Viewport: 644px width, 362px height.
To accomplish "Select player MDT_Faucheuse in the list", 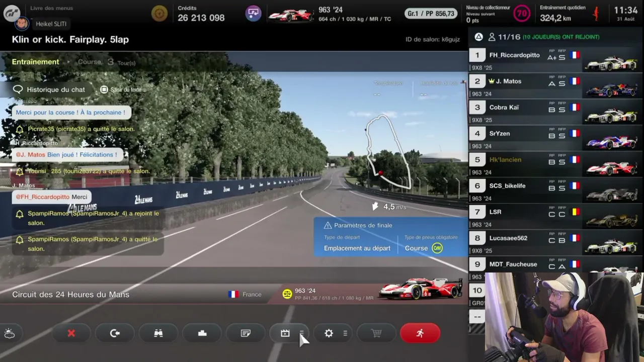I will click(556, 265).
